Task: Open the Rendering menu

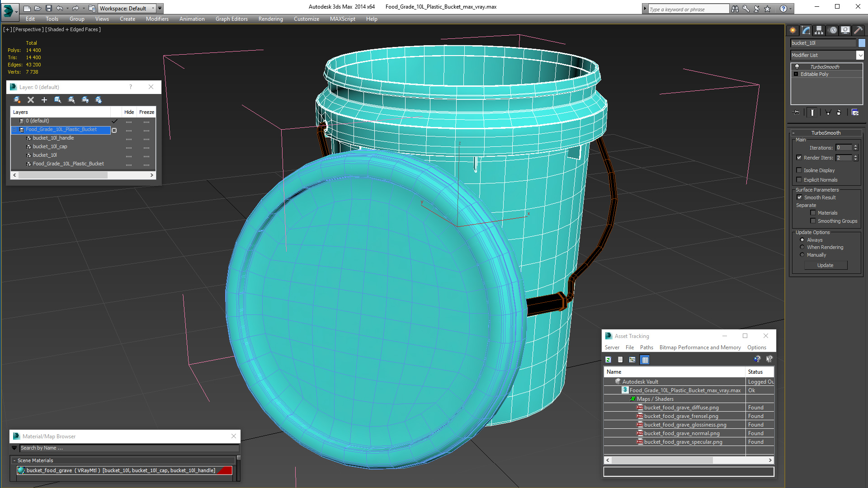Action: coord(270,19)
